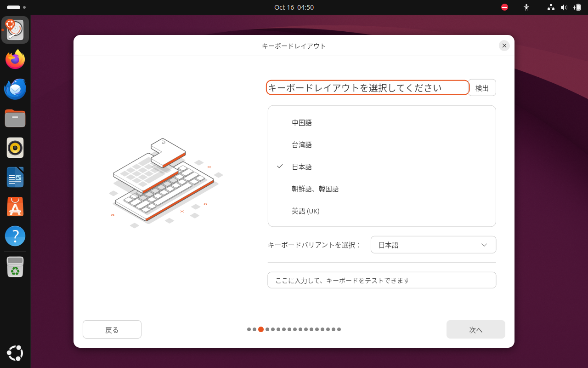Open the Help dock icon

click(x=15, y=236)
